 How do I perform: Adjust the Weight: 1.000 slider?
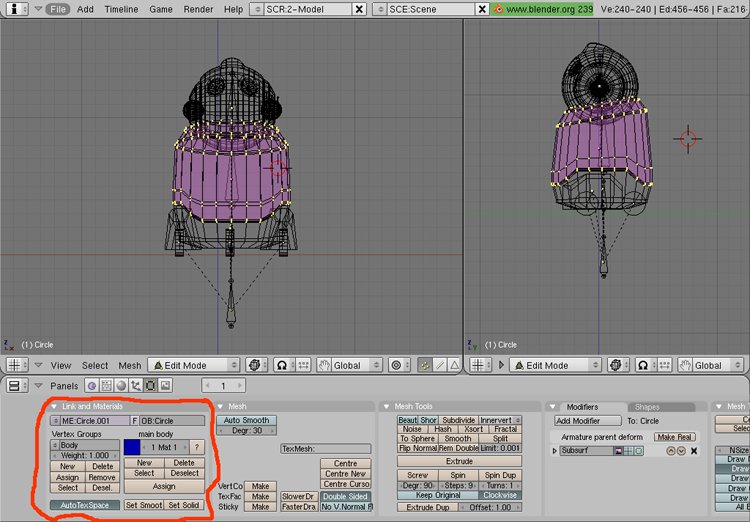[x=85, y=455]
